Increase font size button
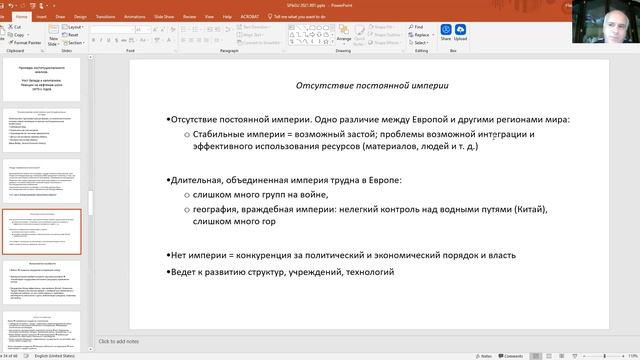Image resolution: width=640 pixels, height=360 pixels. [x=155, y=30]
